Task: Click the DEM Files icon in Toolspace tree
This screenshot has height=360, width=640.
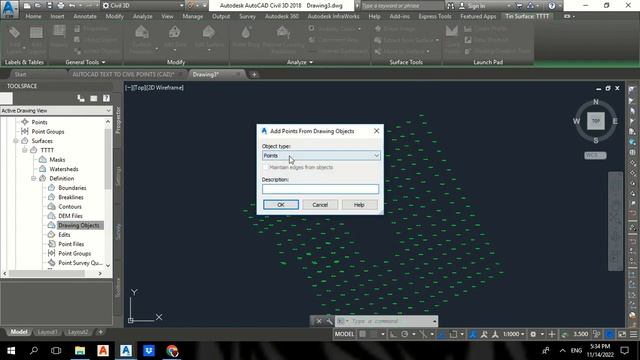Action: (x=51, y=216)
